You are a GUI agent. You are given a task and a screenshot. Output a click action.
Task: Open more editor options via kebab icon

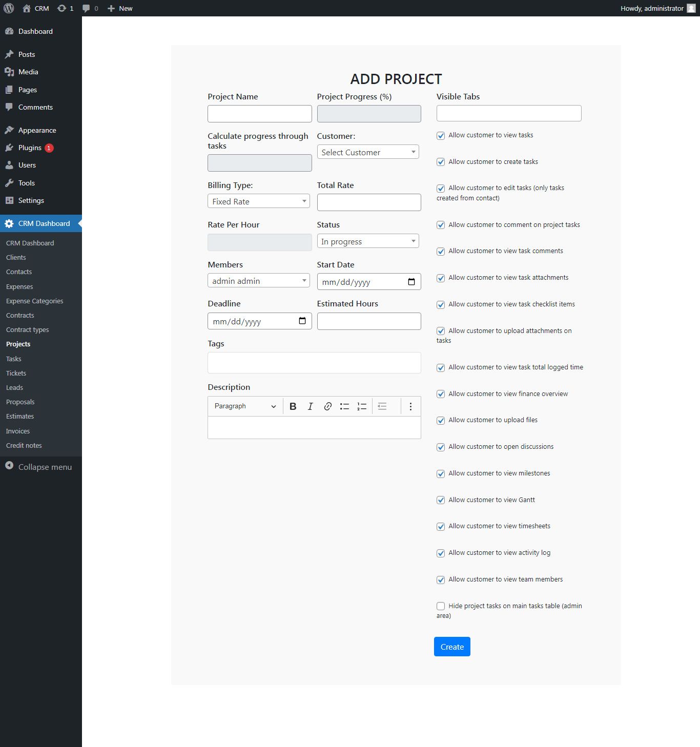(x=410, y=406)
